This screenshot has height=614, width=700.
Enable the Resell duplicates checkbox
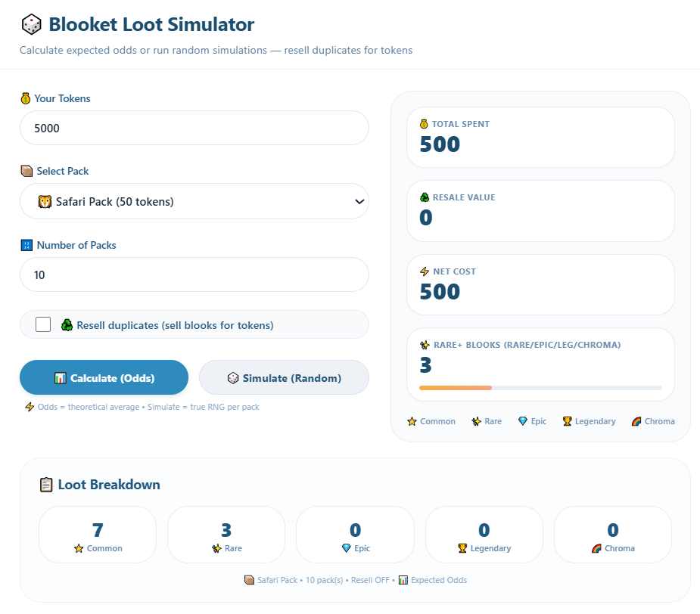pos(42,324)
